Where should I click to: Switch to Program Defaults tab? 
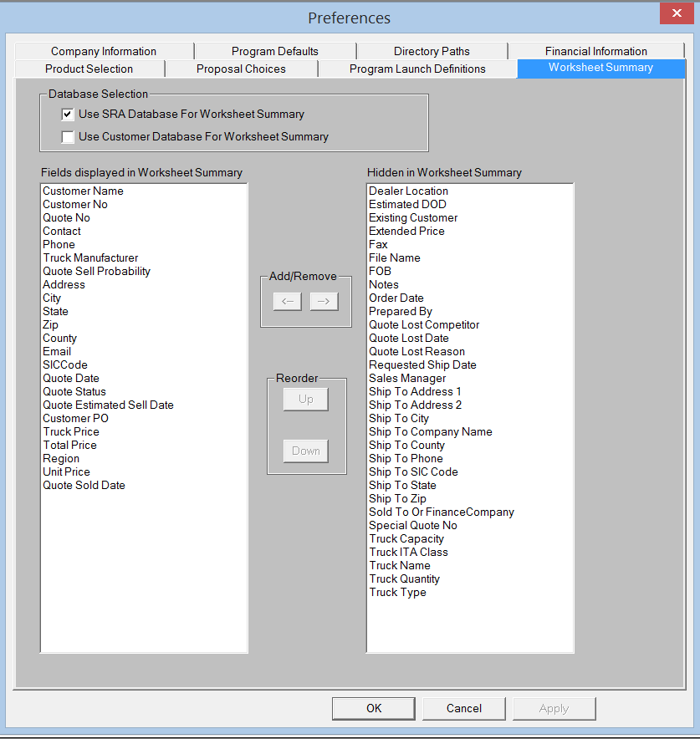click(x=274, y=51)
